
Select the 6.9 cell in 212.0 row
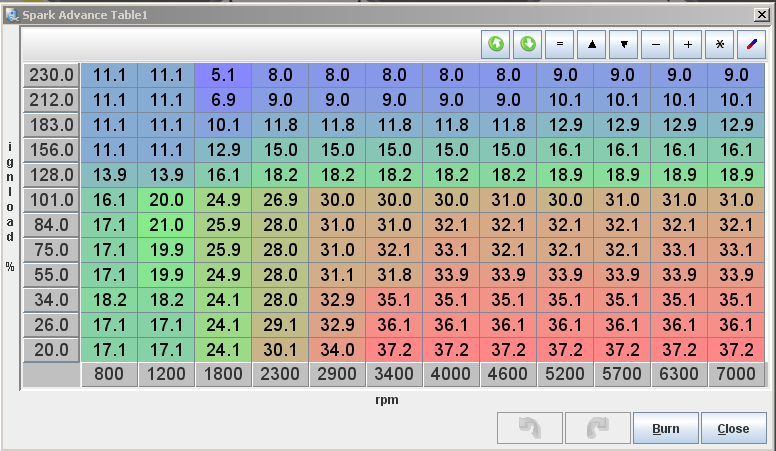[x=223, y=100]
